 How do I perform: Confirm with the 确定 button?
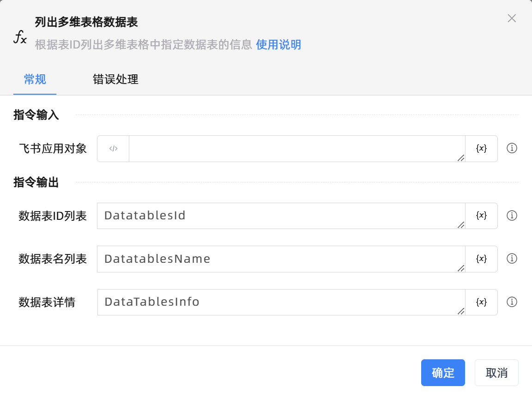coord(443,373)
